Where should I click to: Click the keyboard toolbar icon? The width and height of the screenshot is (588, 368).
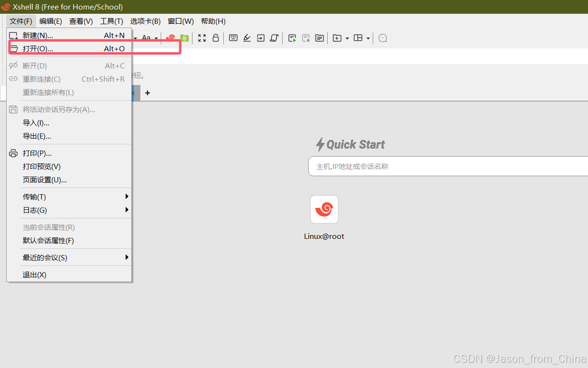coord(233,38)
